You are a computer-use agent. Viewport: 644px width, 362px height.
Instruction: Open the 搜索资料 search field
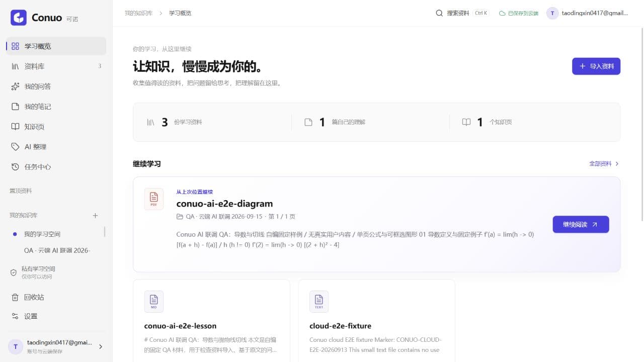(x=462, y=13)
